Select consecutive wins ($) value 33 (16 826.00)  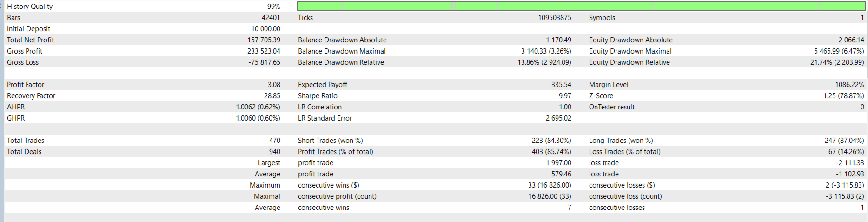click(550, 185)
